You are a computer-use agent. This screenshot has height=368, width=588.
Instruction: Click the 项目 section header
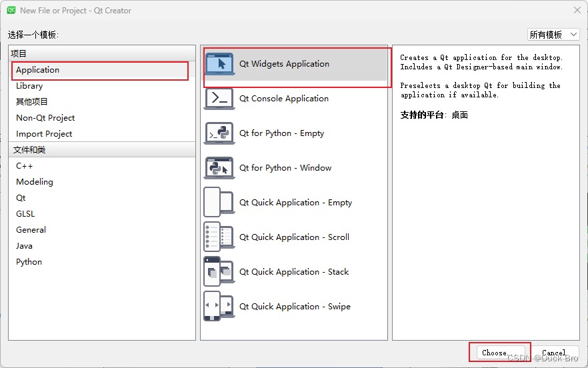(102, 53)
